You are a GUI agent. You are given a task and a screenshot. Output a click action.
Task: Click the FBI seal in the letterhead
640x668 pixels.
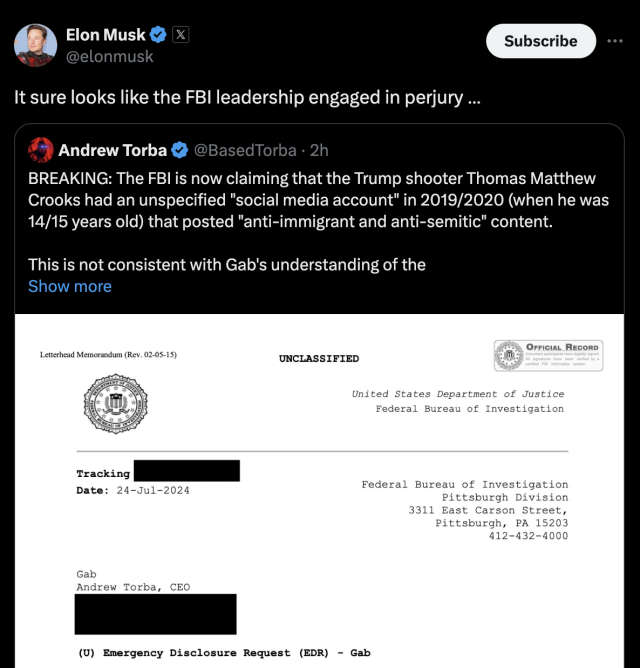(x=115, y=404)
